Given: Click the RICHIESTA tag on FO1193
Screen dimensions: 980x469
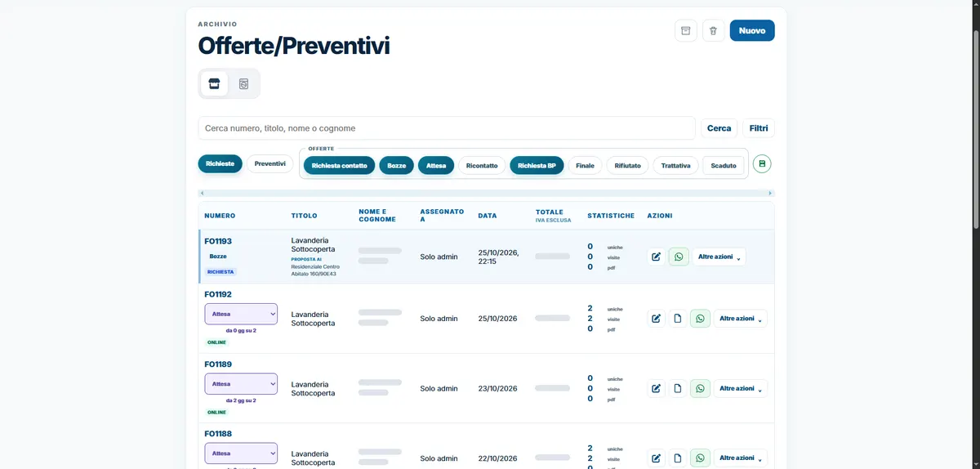Looking at the screenshot, I should point(220,272).
